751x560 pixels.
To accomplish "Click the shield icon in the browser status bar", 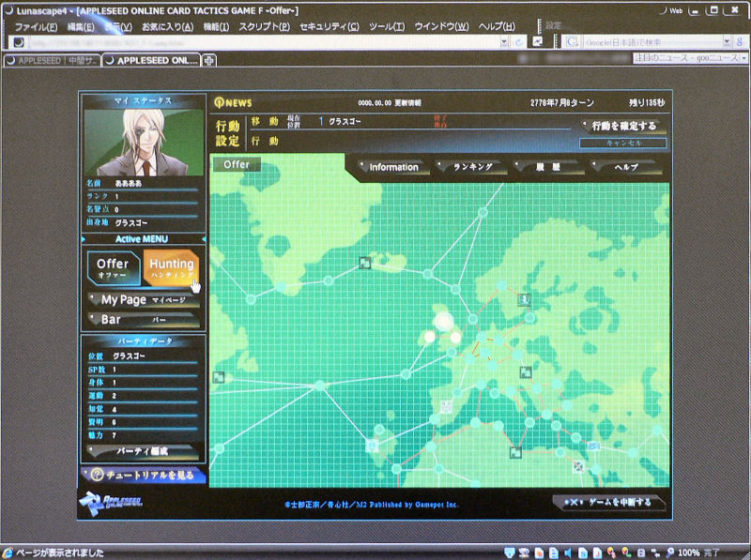I will tap(510, 552).
